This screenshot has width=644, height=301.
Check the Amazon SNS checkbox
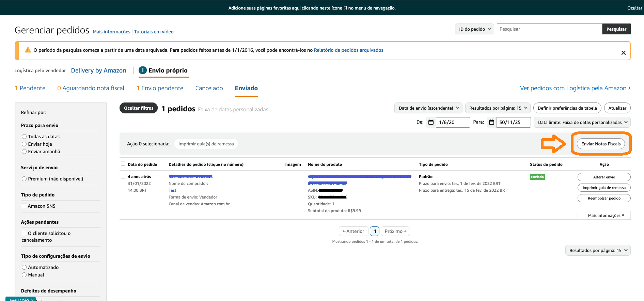[24, 206]
